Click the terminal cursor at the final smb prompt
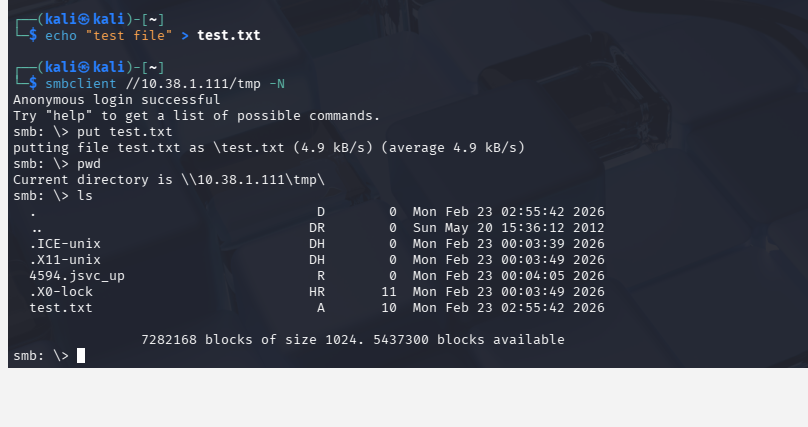Viewport: 808px width, 427px height. point(81,356)
